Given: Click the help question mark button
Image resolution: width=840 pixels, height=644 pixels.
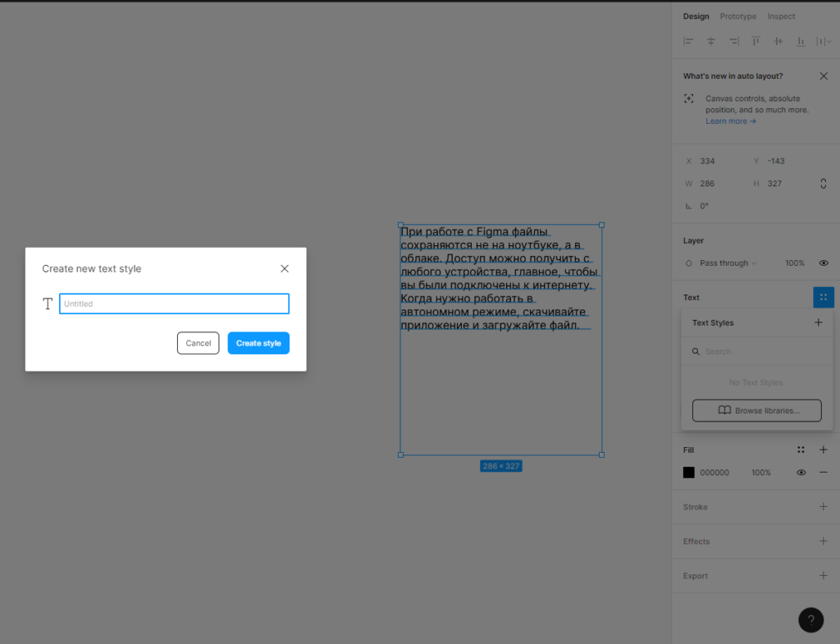Looking at the screenshot, I should click(810, 620).
